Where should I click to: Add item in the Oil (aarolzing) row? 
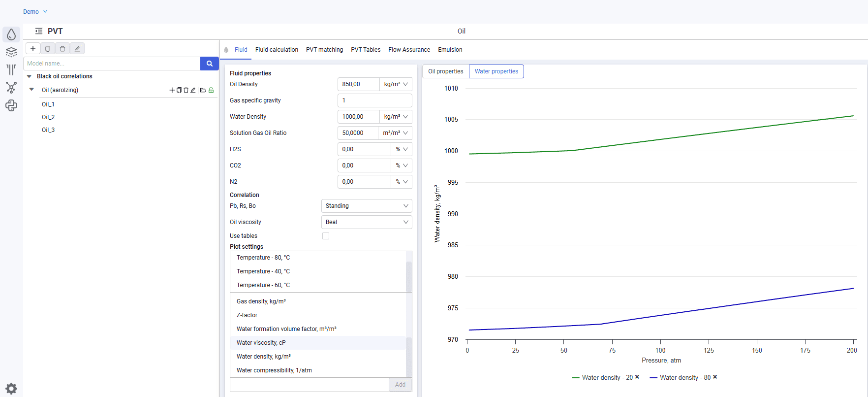coord(172,90)
